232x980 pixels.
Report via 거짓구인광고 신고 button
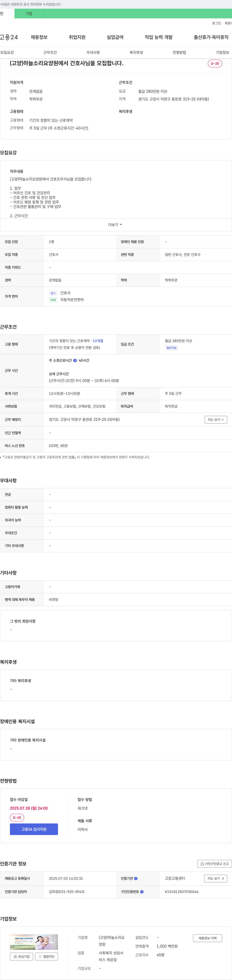(x=215, y=864)
